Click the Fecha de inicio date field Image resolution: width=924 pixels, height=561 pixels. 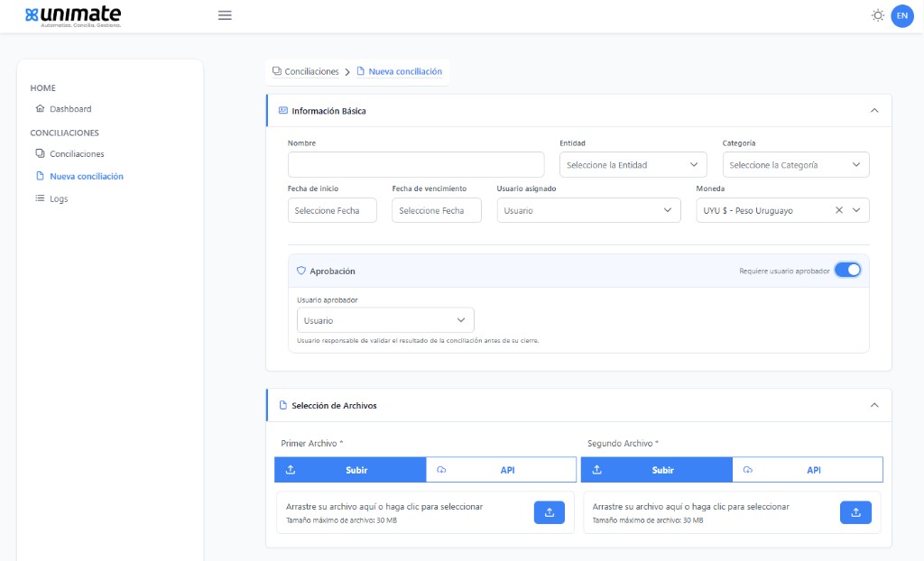[x=332, y=210]
